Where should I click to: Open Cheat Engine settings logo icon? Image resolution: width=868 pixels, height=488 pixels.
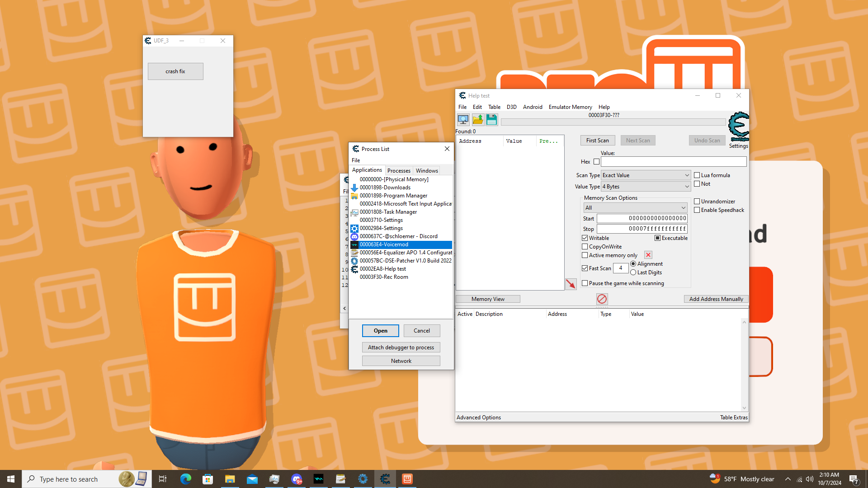[739, 127]
